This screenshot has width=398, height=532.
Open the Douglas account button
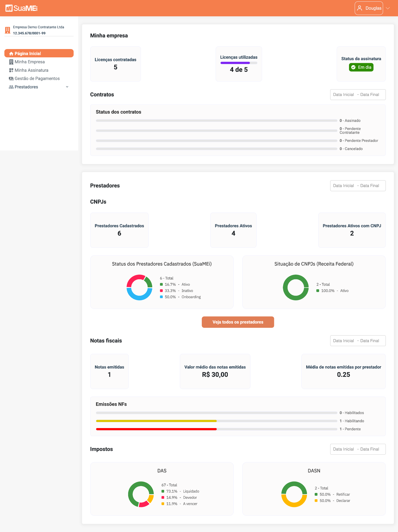pos(369,8)
